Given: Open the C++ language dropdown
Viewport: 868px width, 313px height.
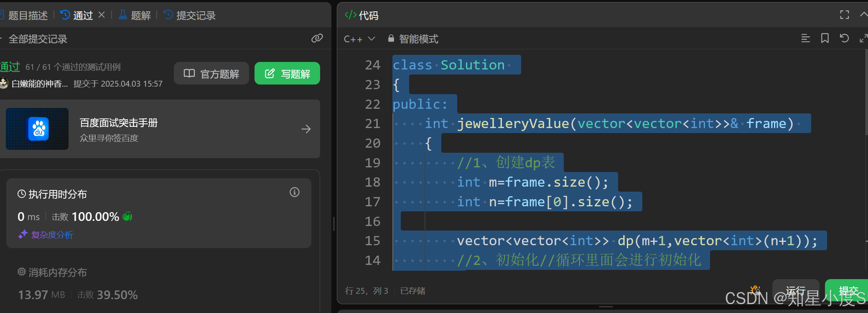Looking at the screenshot, I should (x=359, y=39).
